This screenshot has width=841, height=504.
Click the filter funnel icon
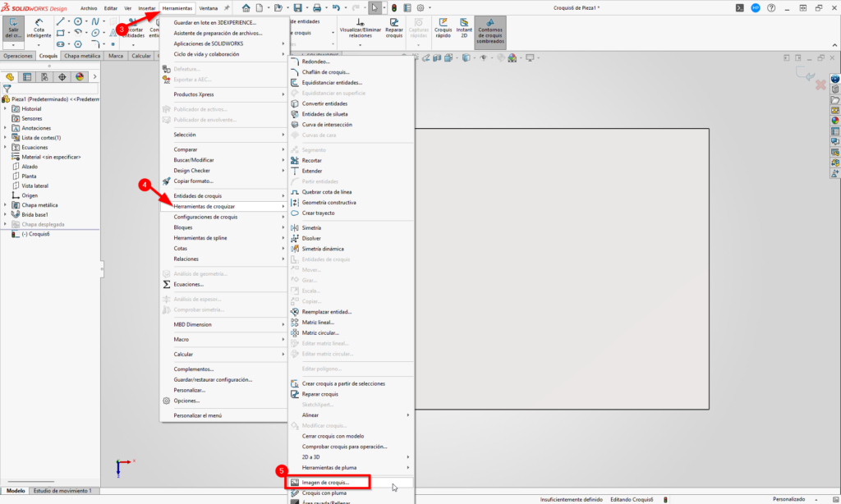pos(7,89)
